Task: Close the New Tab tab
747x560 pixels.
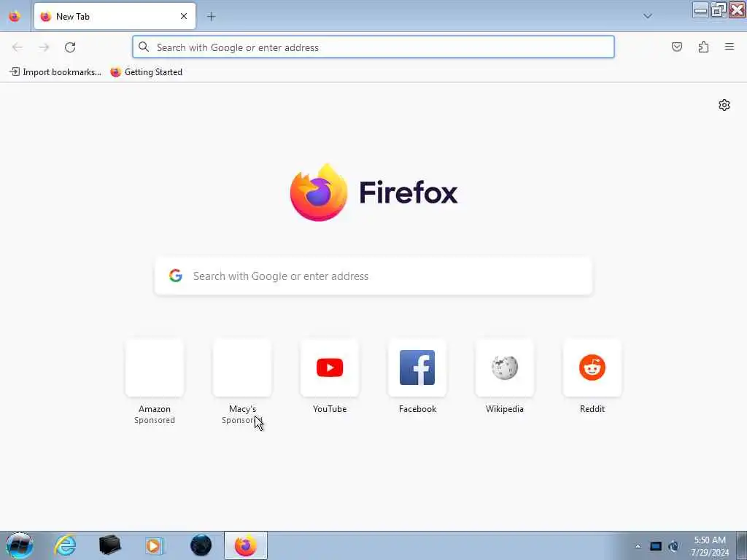Action: tap(183, 16)
